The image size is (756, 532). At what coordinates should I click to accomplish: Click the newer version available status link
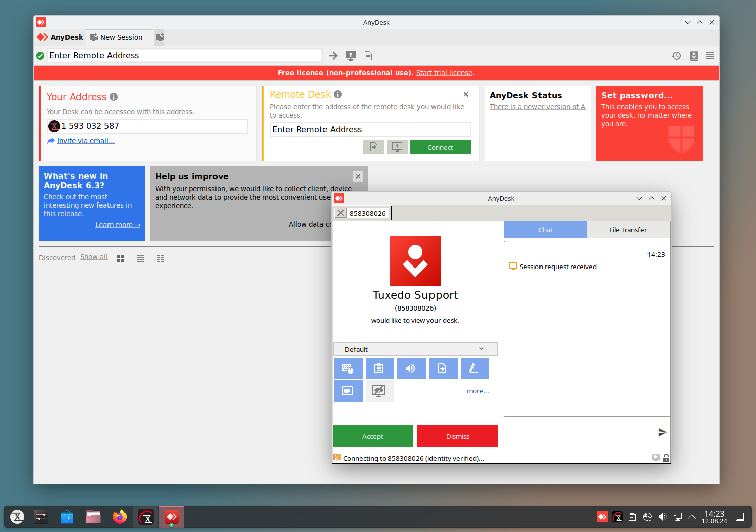[538, 107]
